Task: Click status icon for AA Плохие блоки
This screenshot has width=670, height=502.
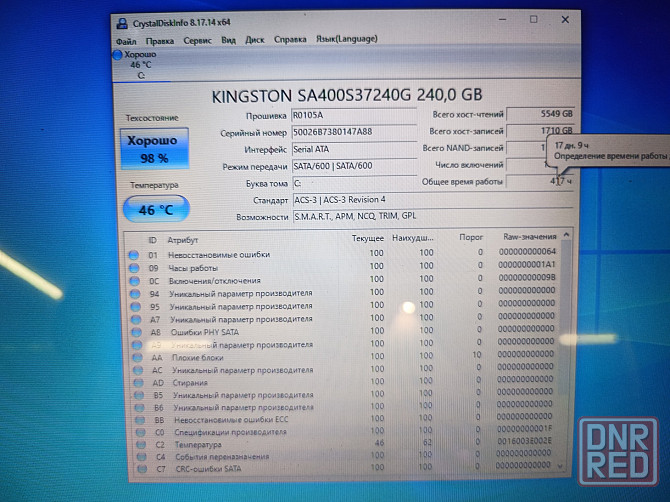Action: [x=137, y=358]
